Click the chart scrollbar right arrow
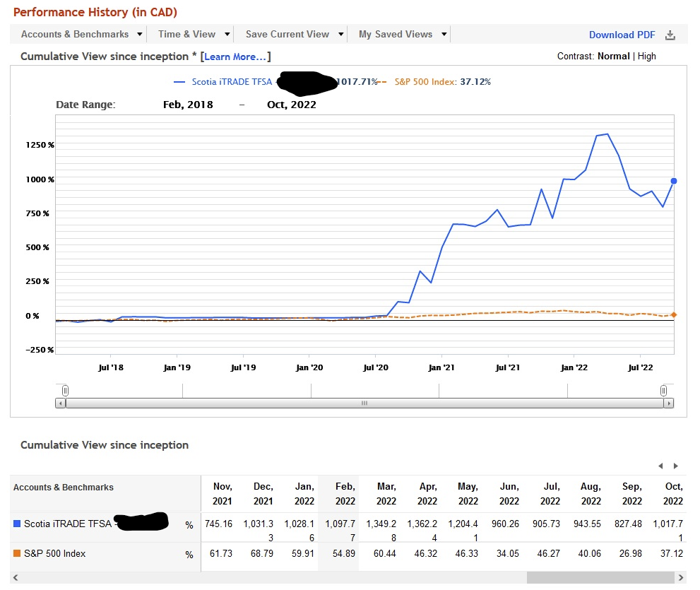700x590 pixels. coord(668,403)
